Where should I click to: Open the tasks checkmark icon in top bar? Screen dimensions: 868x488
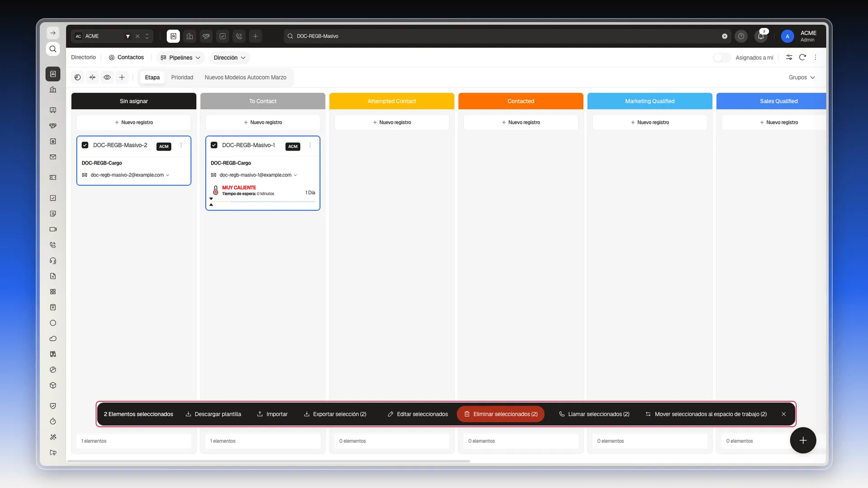tap(222, 36)
